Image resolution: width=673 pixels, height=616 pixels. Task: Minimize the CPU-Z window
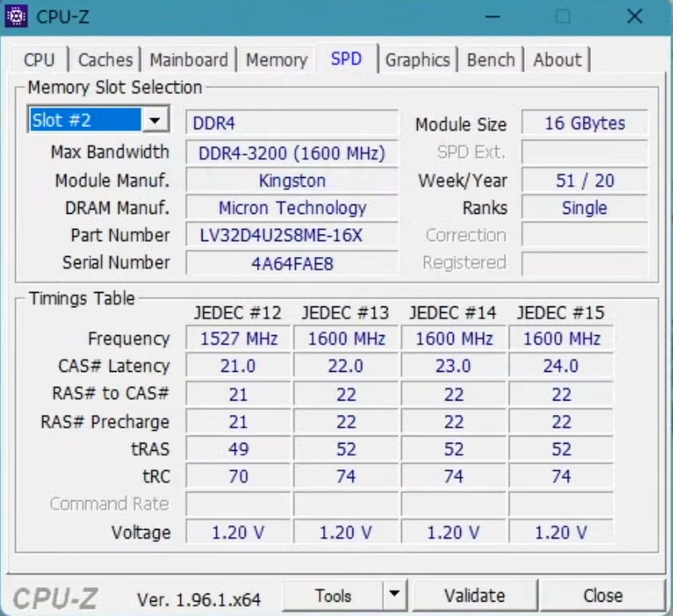tap(492, 17)
